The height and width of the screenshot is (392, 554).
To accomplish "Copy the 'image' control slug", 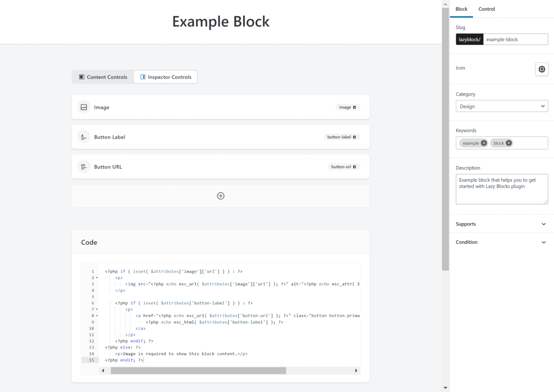I will pyautogui.click(x=355, y=107).
